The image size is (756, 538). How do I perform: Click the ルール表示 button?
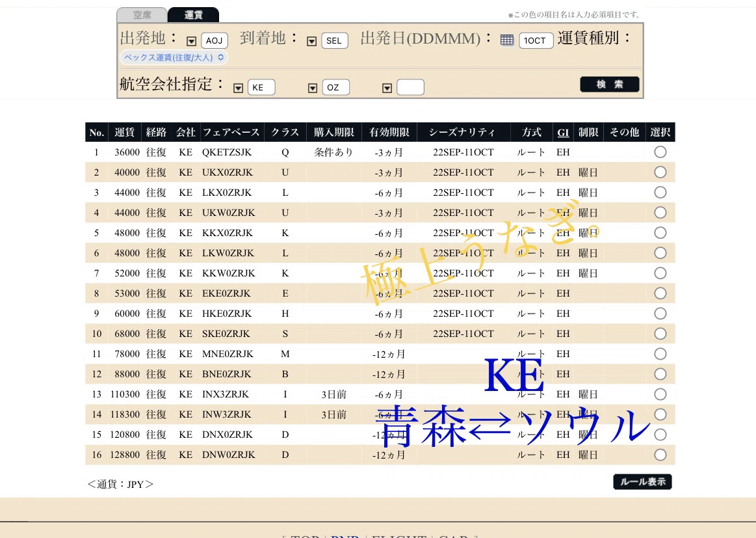coord(642,481)
